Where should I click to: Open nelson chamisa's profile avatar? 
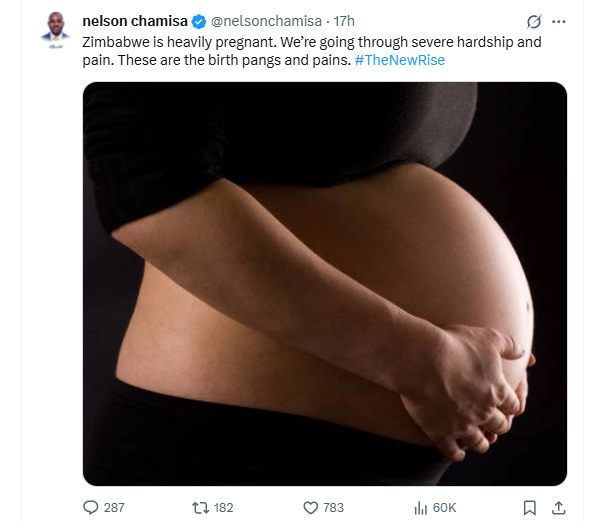tap(56, 29)
